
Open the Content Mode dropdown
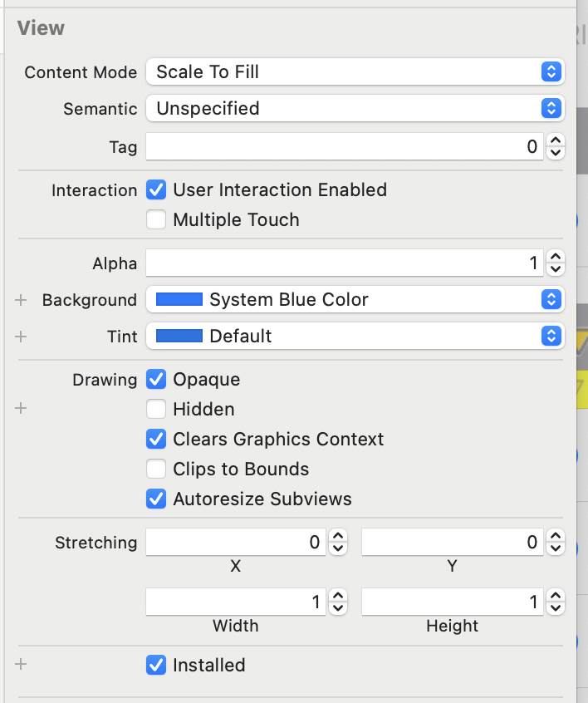click(x=355, y=72)
